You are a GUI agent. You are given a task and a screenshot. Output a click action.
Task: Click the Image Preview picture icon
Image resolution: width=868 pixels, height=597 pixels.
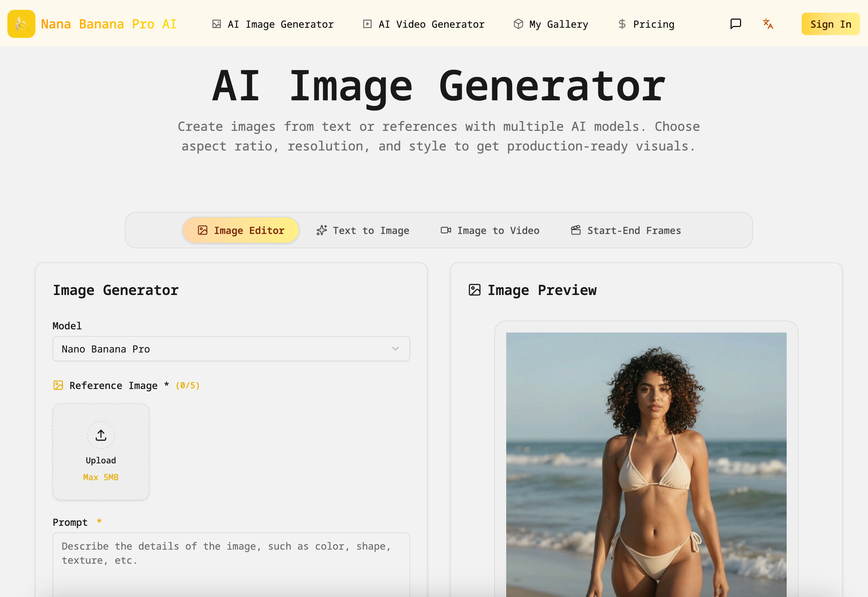[x=474, y=289]
